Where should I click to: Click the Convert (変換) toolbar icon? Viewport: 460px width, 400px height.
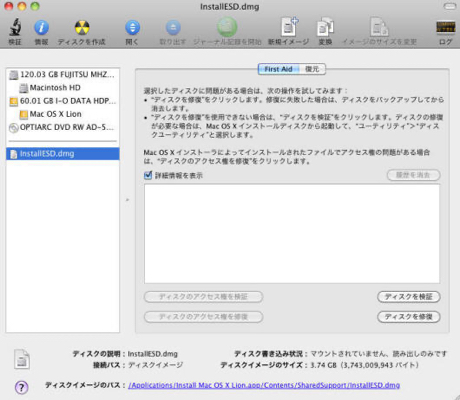point(325,27)
